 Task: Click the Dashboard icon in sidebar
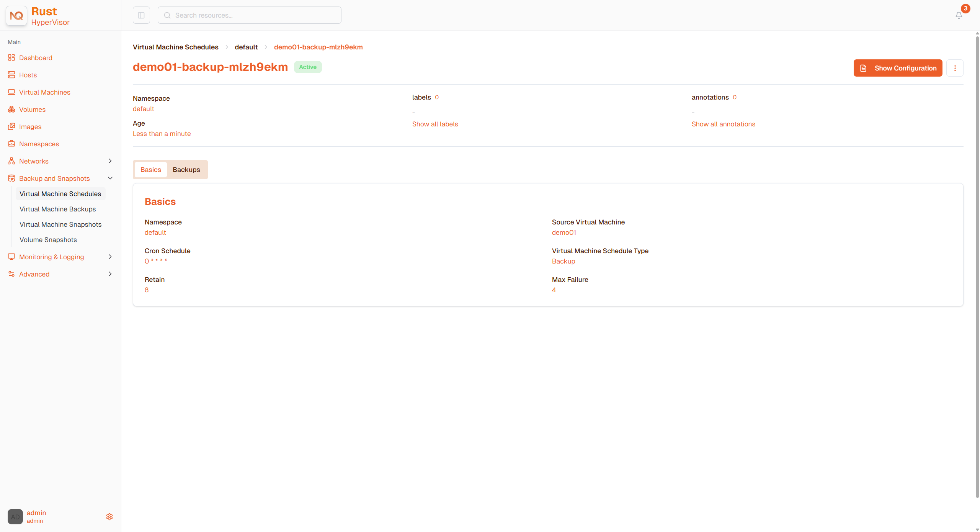click(x=11, y=58)
